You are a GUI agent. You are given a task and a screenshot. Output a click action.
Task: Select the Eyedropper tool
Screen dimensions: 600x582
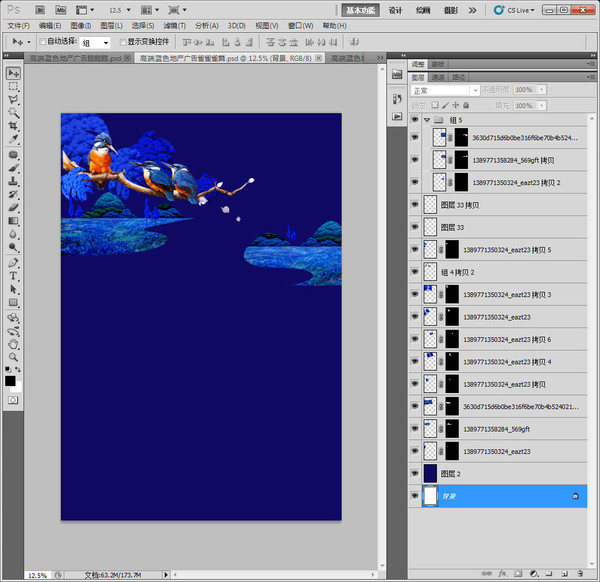[x=13, y=139]
